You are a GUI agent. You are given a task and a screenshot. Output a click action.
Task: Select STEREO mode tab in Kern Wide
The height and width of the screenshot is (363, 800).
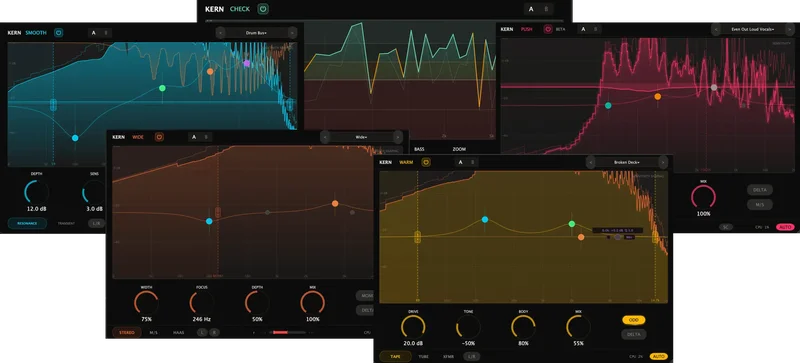(x=127, y=332)
